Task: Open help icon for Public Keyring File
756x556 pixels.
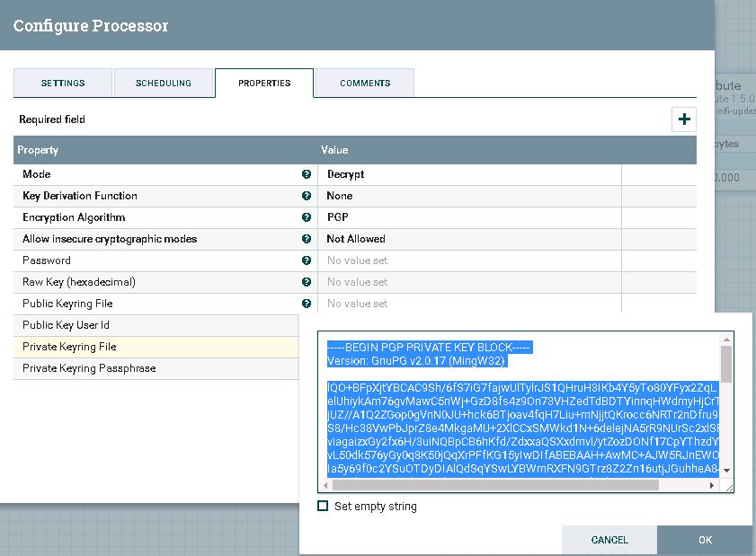Action: (307, 304)
